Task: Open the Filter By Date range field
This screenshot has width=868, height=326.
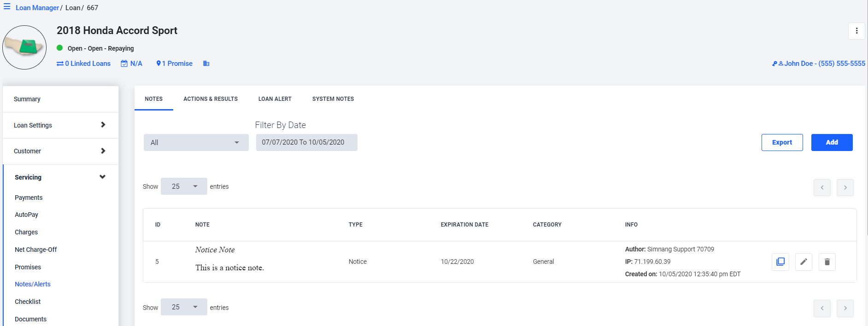Action: pos(307,142)
